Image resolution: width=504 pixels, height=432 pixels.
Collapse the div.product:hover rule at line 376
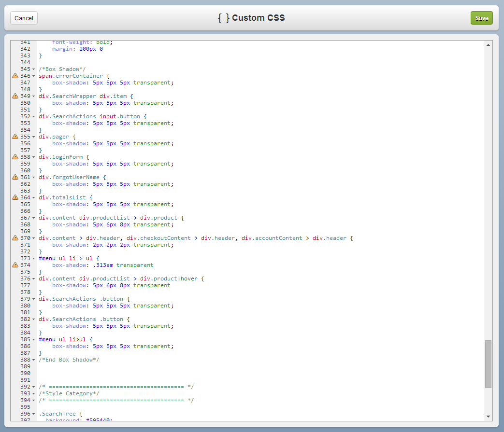33,279
